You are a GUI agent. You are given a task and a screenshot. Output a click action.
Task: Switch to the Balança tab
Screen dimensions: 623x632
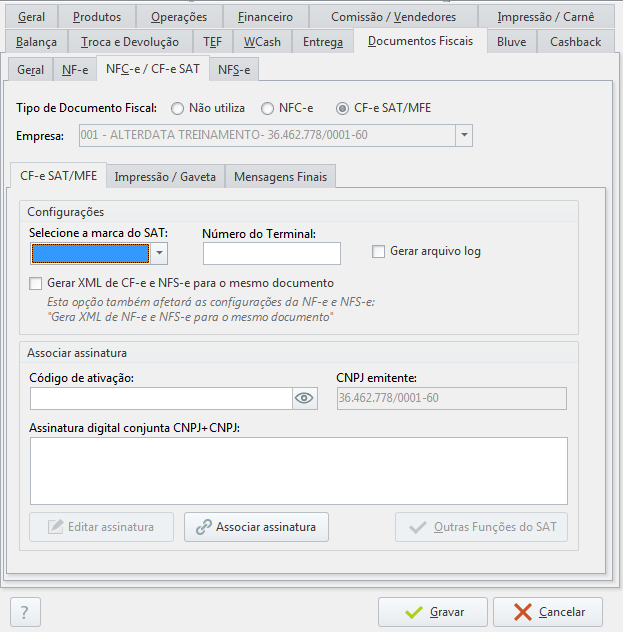pos(36,42)
